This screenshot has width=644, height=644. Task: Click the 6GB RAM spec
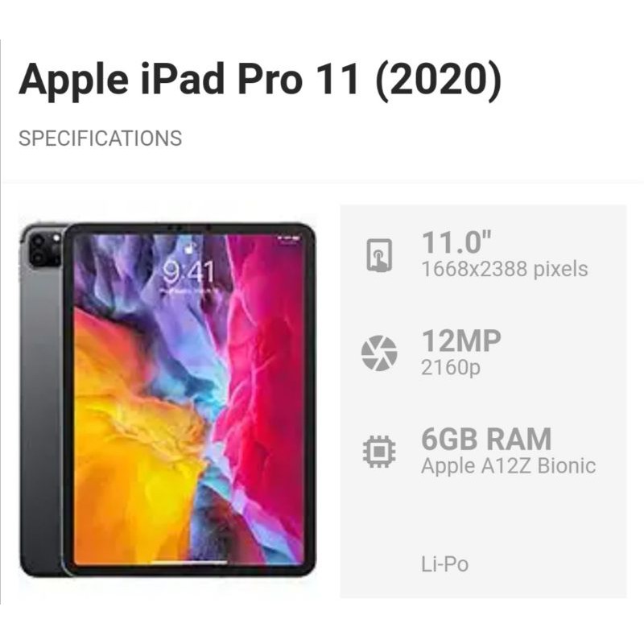[486, 439]
